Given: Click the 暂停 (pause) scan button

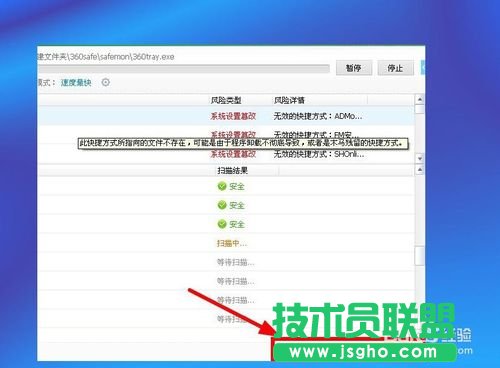Looking at the screenshot, I should coord(354,68).
